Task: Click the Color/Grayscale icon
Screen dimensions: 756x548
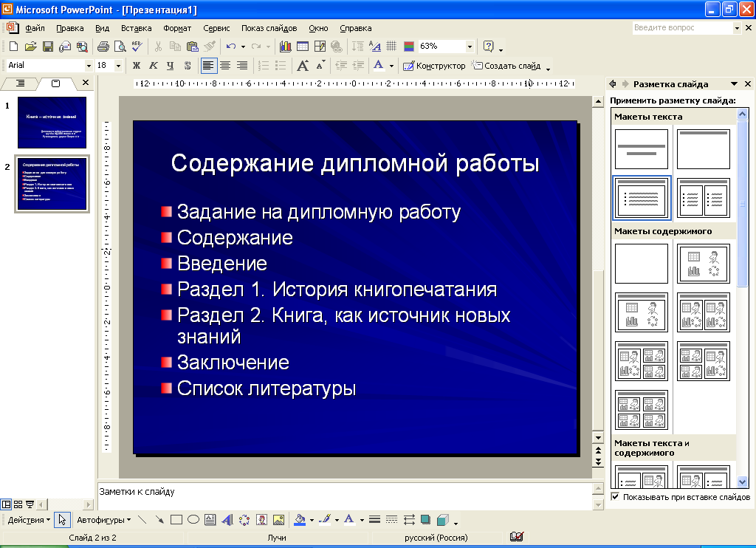Action: (409, 47)
